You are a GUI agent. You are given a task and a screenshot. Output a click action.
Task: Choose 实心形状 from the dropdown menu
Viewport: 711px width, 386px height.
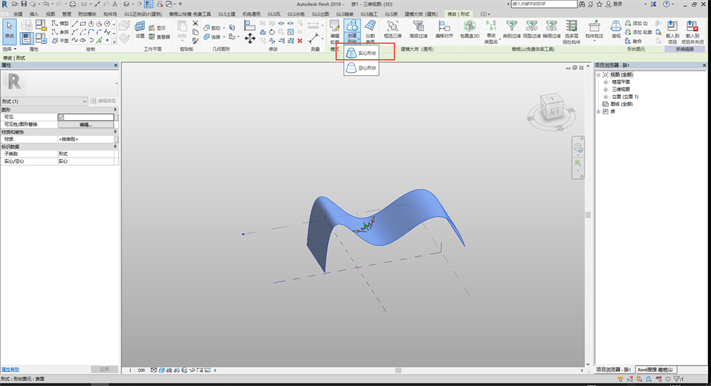(x=361, y=53)
